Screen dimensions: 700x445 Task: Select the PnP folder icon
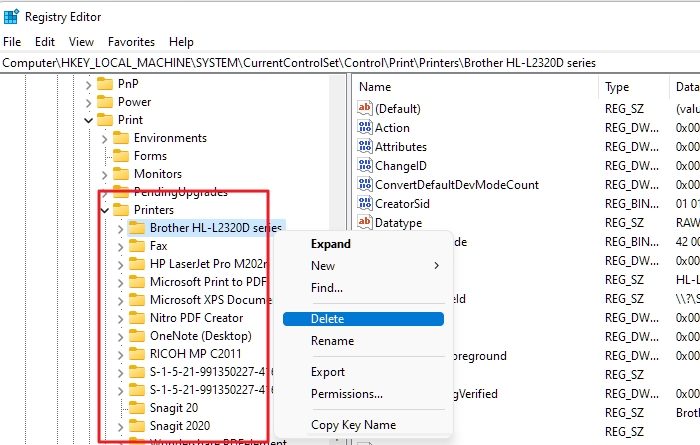pos(105,84)
